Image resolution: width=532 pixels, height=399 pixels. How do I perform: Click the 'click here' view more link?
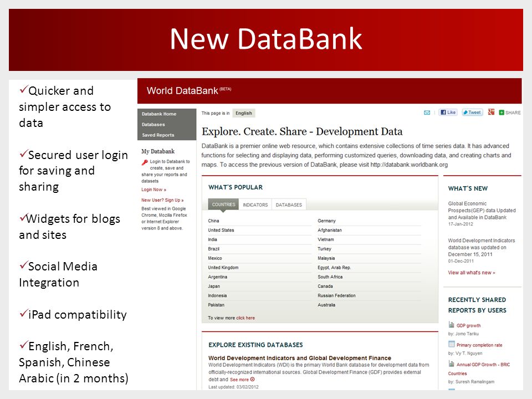[x=245, y=318]
